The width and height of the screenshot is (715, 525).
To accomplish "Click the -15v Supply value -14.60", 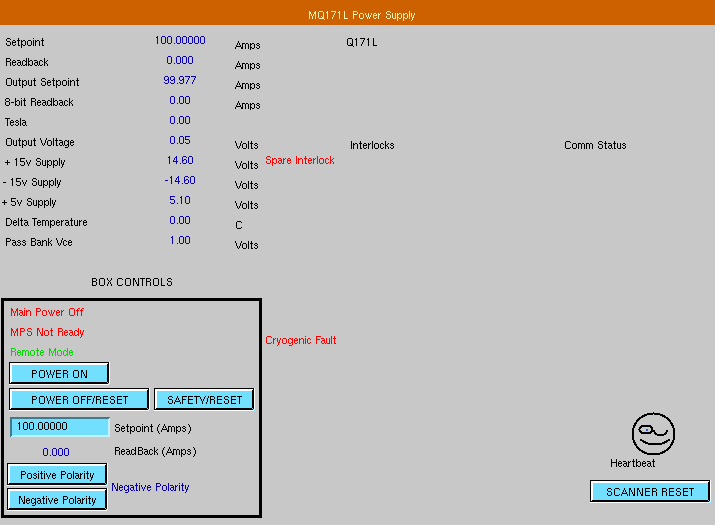I will click(180, 180).
